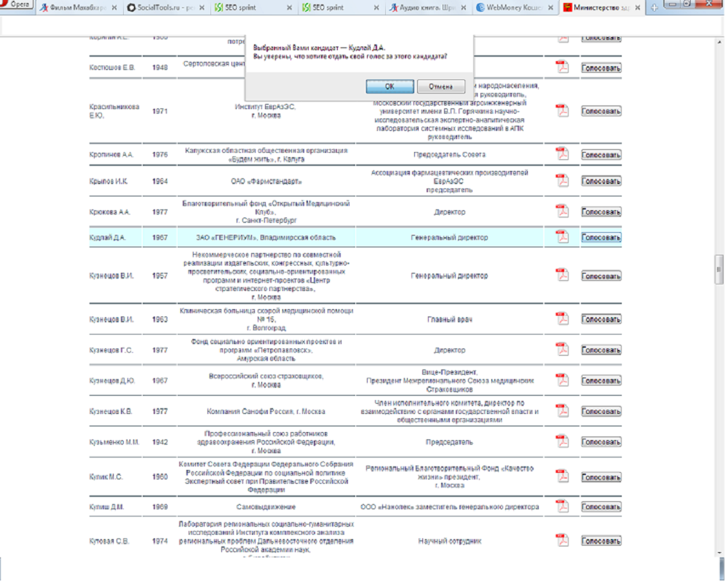This screenshot has width=728, height=582.
Task: Vote for Крюкова А.А.
Action: (601, 212)
